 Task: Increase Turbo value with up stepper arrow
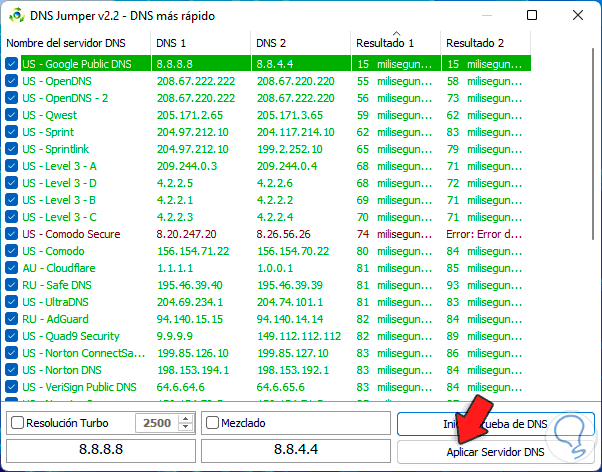pos(186,419)
